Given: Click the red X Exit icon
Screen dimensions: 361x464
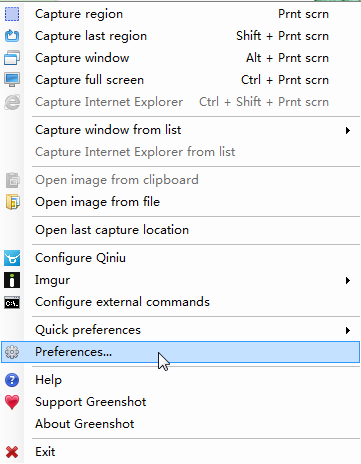Looking at the screenshot, I should [x=12, y=452].
